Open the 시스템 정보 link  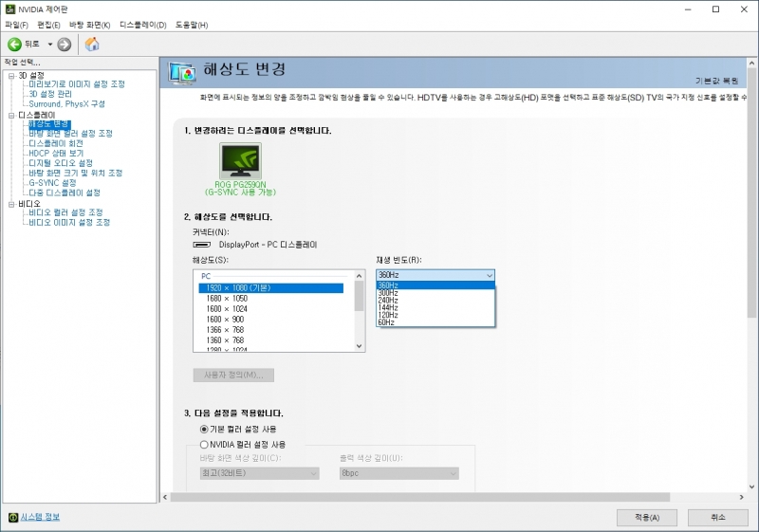(40, 517)
